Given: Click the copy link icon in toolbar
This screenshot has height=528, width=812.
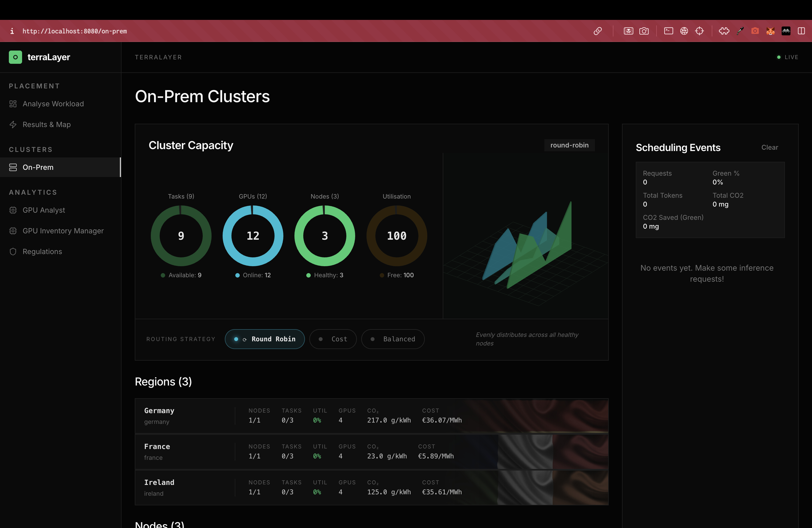Looking at the screenshot, I should [x=597, y=31].
